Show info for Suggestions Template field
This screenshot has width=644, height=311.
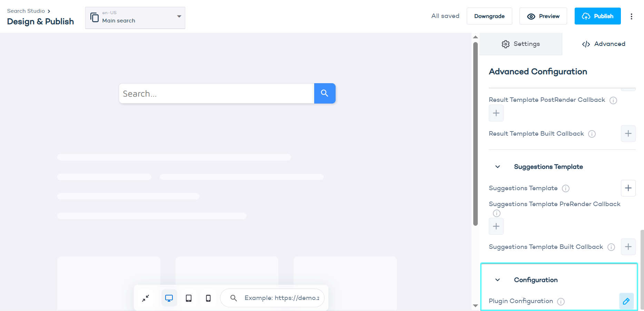(x=566, y=188)
